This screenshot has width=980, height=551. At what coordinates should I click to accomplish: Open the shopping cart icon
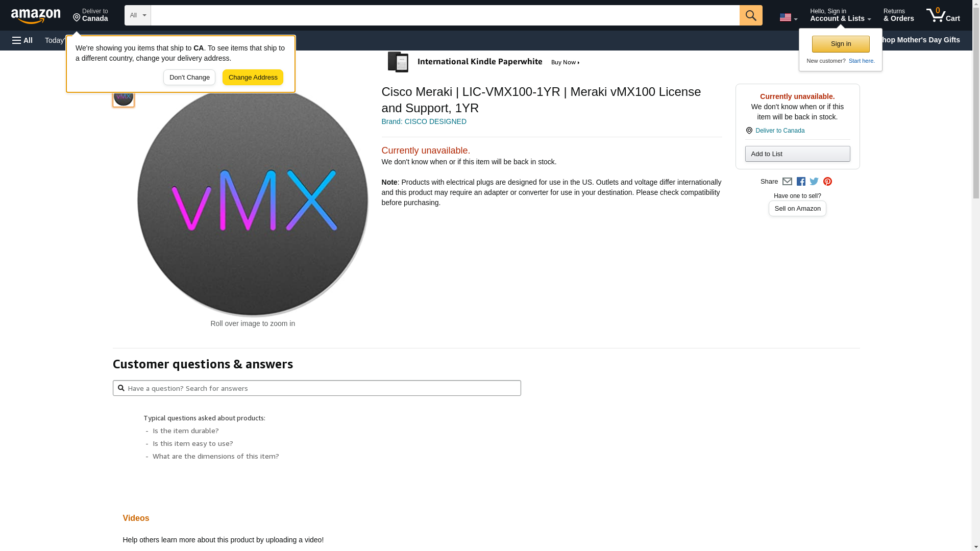pos(943,15)
